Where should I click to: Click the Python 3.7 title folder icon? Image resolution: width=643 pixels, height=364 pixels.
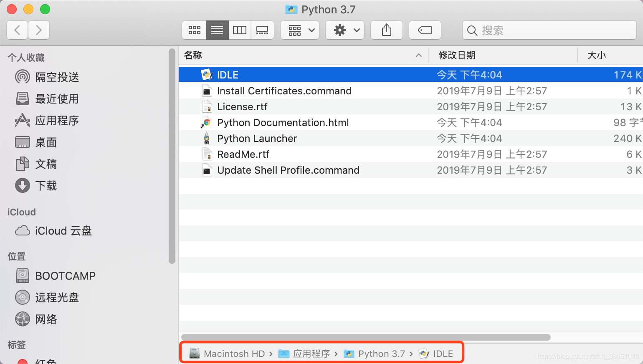click(291, 9)
